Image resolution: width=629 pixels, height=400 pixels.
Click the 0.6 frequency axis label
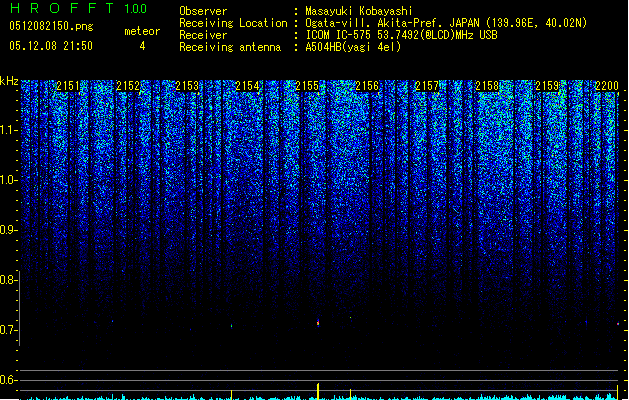[x=8, y=380]
